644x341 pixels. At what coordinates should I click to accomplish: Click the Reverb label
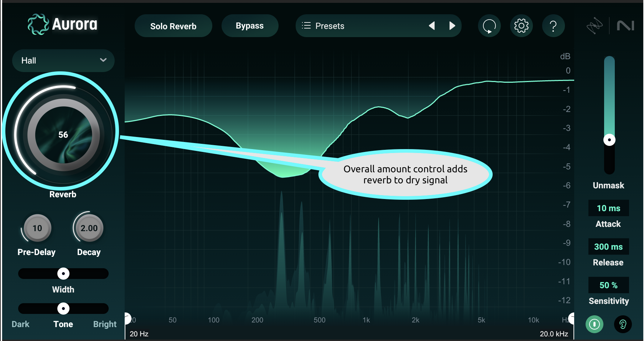tap(63, 194)
